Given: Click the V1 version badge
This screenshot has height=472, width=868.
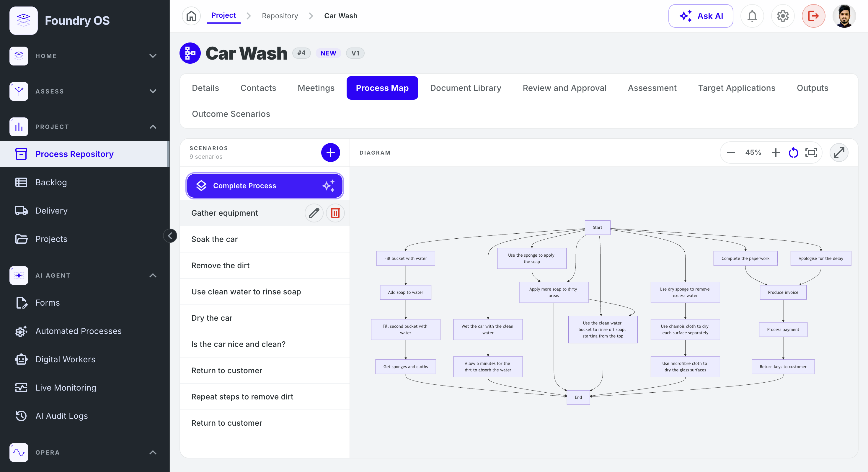Looking at the screenshot, I should pyautogui.click(x=355, y=53).
